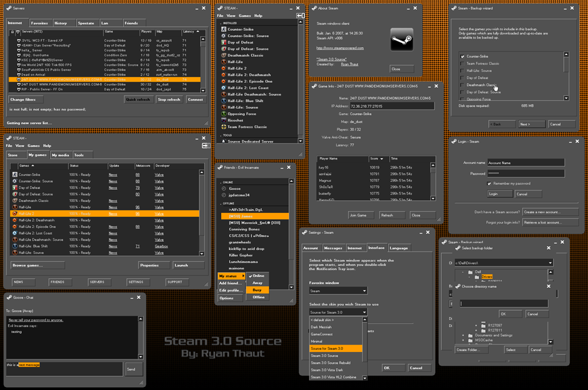This screenshot has width=588, height=390.
Task: Check Half-Life: Source in Backup wizard
Action: point(462,71)
